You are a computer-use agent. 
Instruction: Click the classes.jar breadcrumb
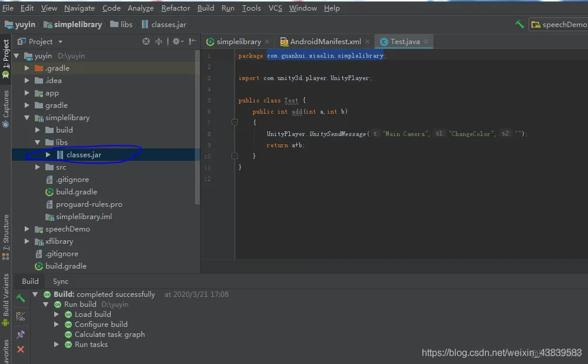pyautogui.click(x=164, y=25)
